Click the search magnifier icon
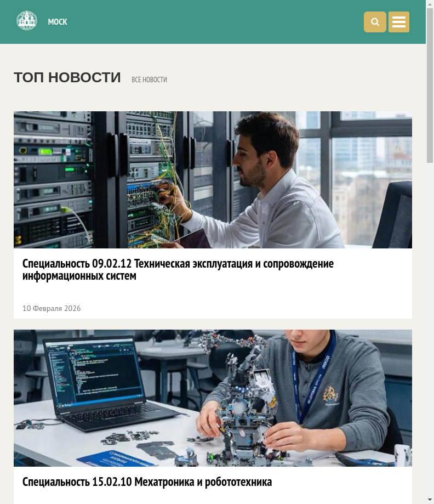This screenshot has height=504, width=434. click(375, 22)
